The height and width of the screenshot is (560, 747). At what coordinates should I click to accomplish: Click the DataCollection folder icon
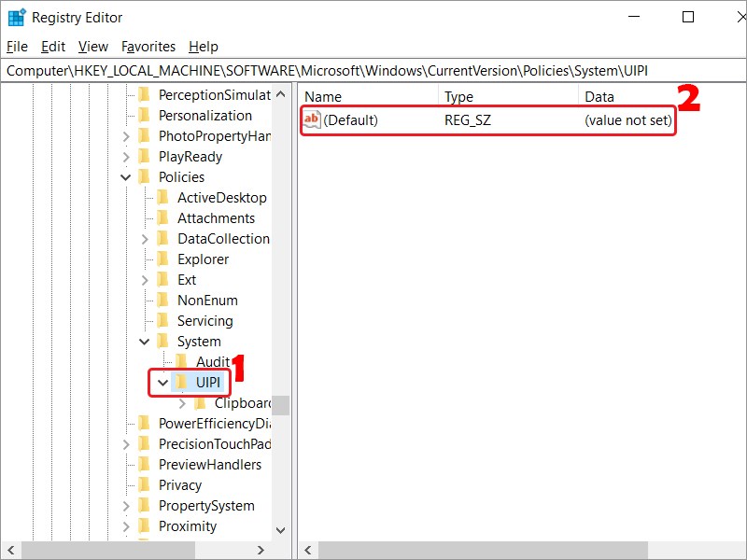click(x=162, y=238)
